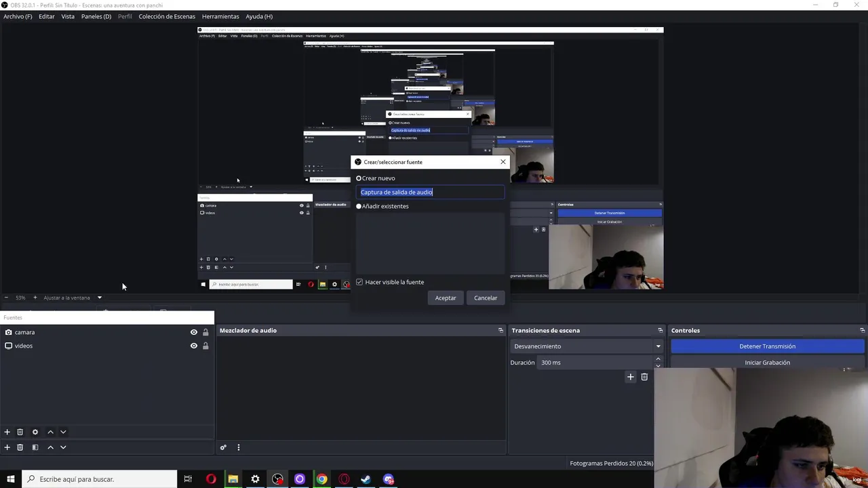Increase Duración with the up stepper arrow
This screenshot has width=868, height=488.
click(x=658, y=359)
